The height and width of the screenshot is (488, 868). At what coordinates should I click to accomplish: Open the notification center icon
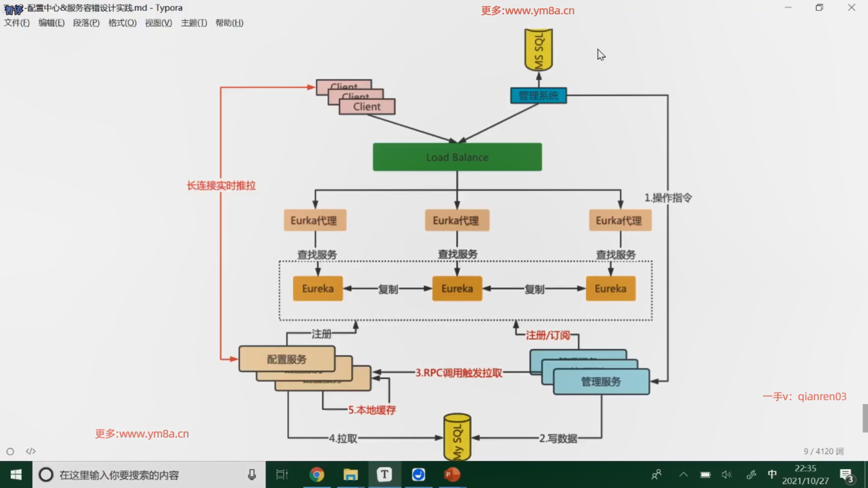click(x=846, y=475)
